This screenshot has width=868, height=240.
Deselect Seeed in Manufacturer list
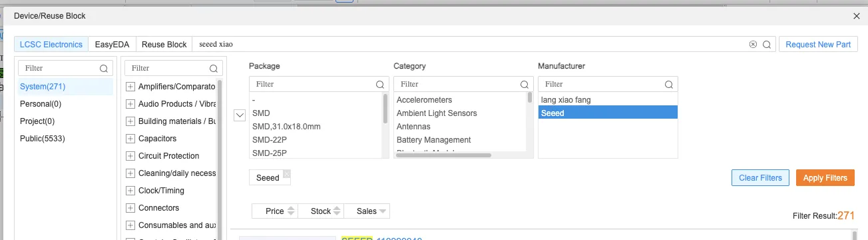608,113
